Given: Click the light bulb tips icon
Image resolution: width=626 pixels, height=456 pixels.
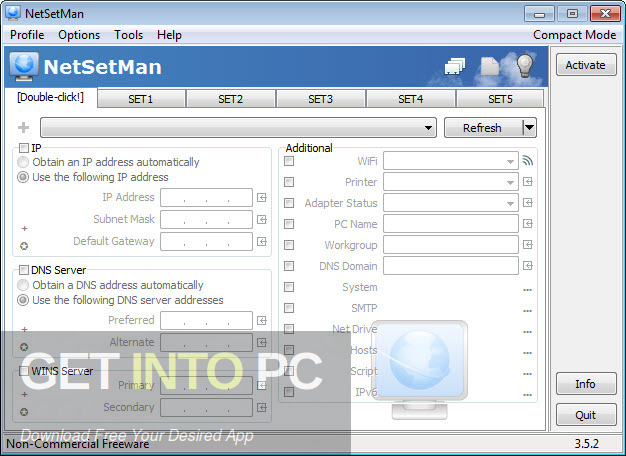Looking at the screenshot, I should tap(525, 65).
